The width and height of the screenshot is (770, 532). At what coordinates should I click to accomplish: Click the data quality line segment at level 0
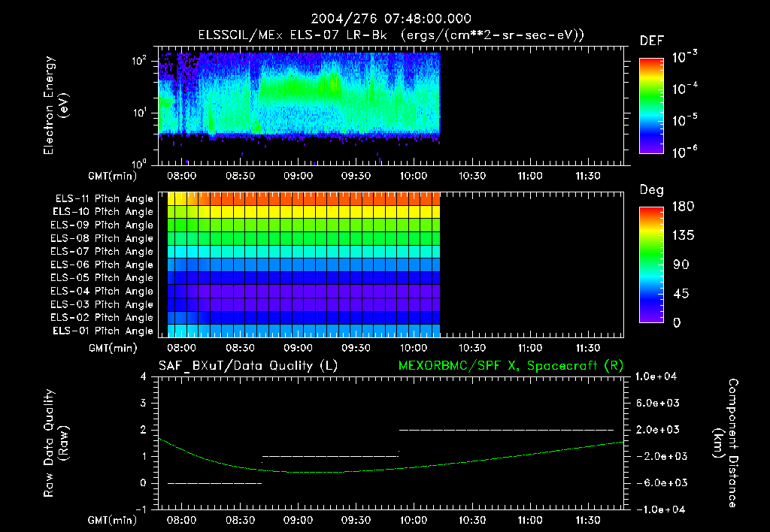click(214, 483)
